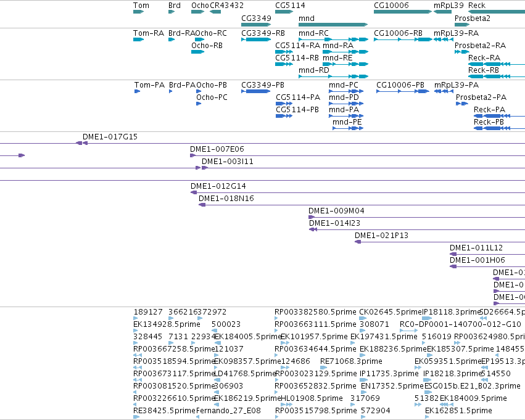The image size is (525, 420).
Task: Select BAC clone DME1-018N16 label
Action: pos(226,199)
